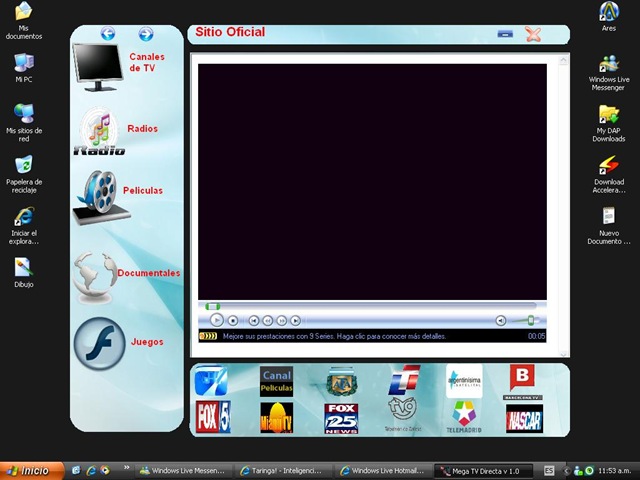The height and width of the screenshot is (480, 640).
Task: Select Windows Live Messenger desktop icon
Action: tap(609, 72)
